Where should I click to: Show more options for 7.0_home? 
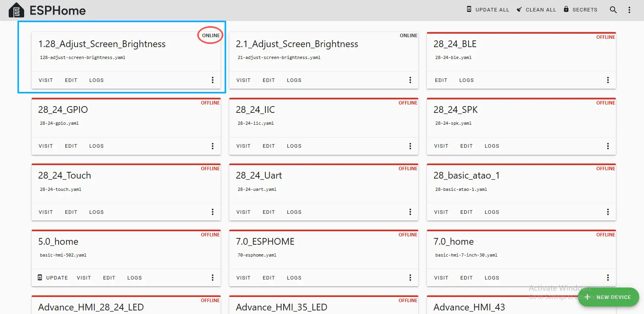coord(608,278)
